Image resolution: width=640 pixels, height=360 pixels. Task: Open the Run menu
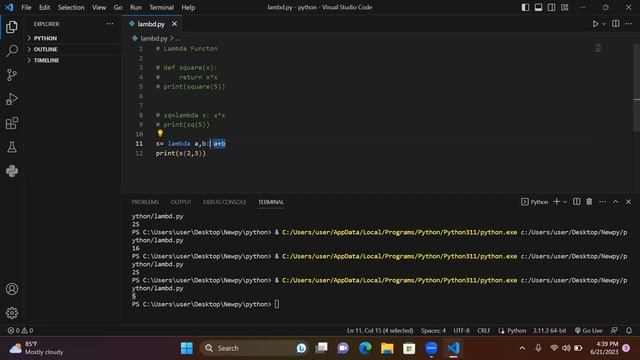click(x=136, y=7)
